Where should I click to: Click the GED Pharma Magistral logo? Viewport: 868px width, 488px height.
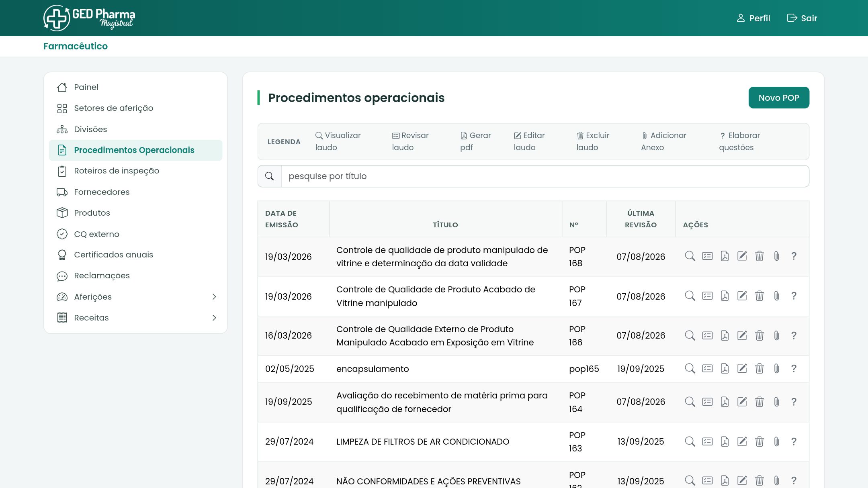click(x=89, y=18)
